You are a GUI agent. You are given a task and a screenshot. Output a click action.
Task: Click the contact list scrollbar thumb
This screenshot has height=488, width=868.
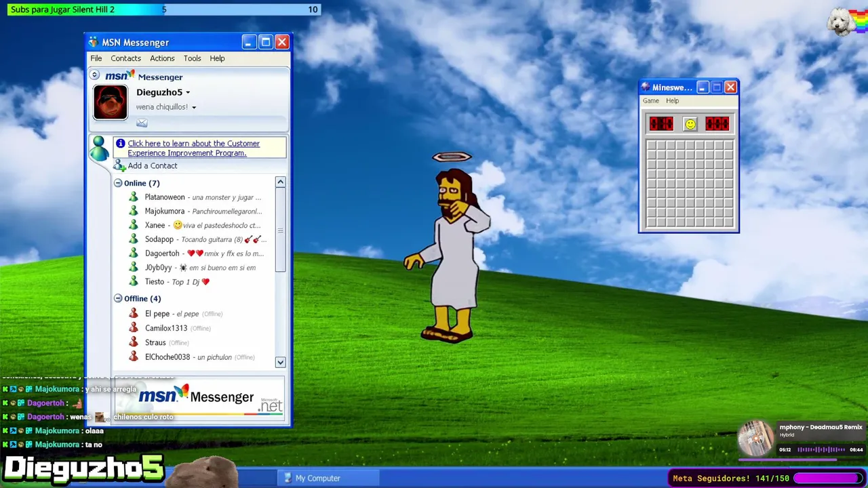(280, 230)
